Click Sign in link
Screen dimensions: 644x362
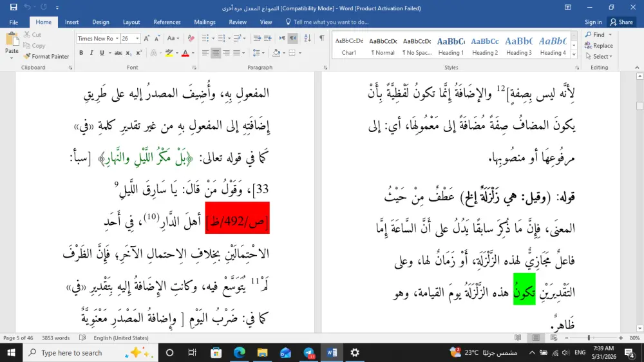tap(593, 22)
